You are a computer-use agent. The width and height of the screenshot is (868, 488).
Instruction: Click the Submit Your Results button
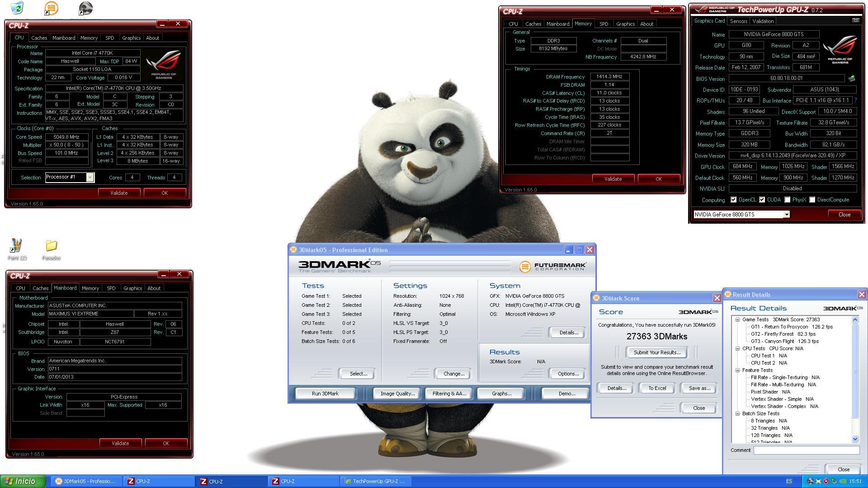click(656, 352)
